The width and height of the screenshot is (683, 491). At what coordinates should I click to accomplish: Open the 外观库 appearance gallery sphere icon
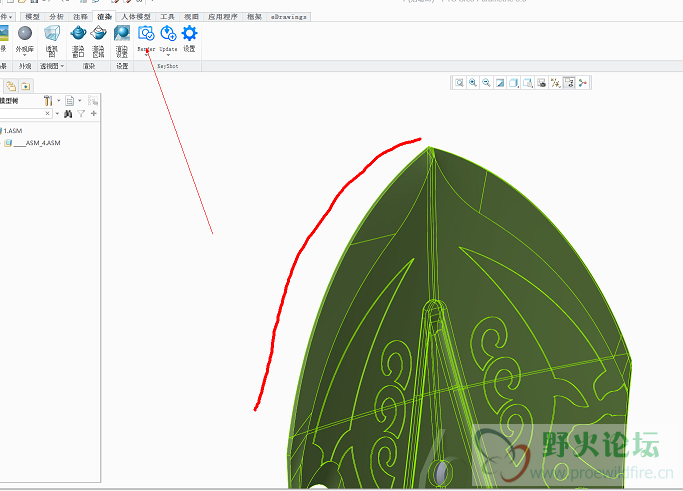tap(25, 34)
